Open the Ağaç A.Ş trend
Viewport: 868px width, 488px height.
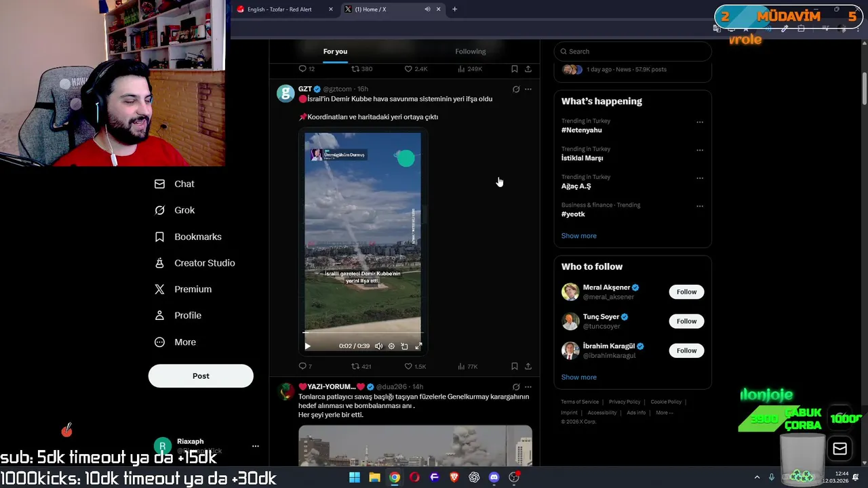coord(576,186)
